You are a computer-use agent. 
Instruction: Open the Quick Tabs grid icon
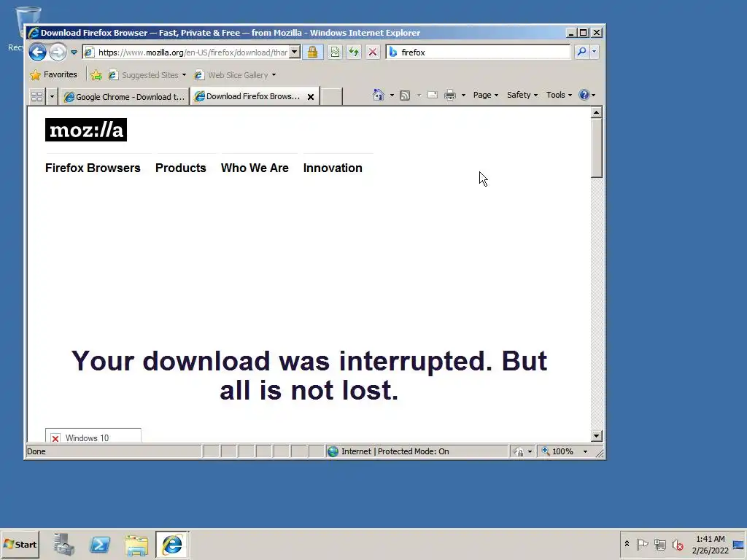tap(36, 97)
